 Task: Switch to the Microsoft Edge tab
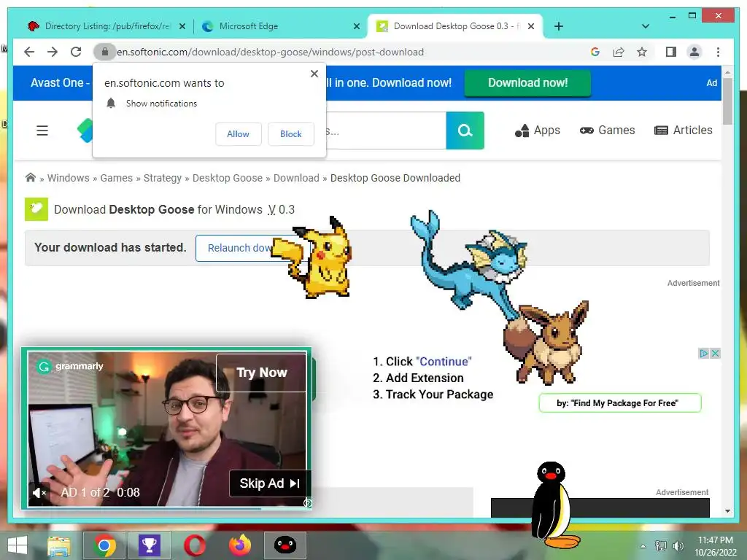[279, 26]
